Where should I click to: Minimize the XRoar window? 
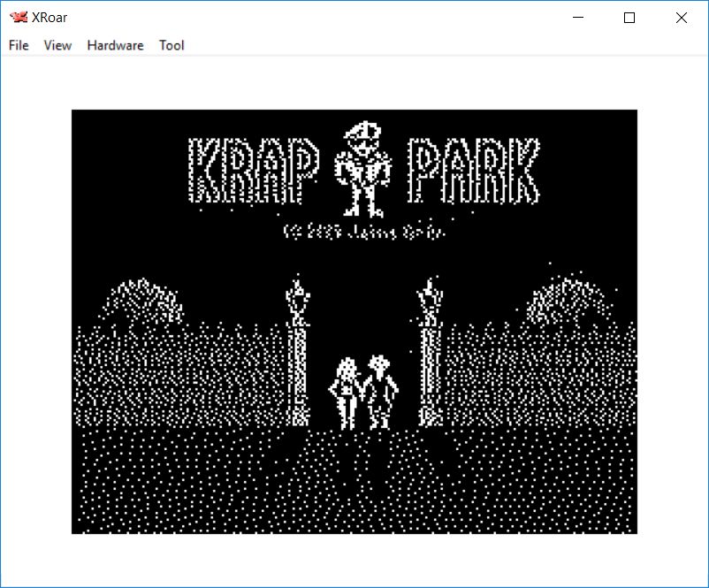(x=578, y=18)
